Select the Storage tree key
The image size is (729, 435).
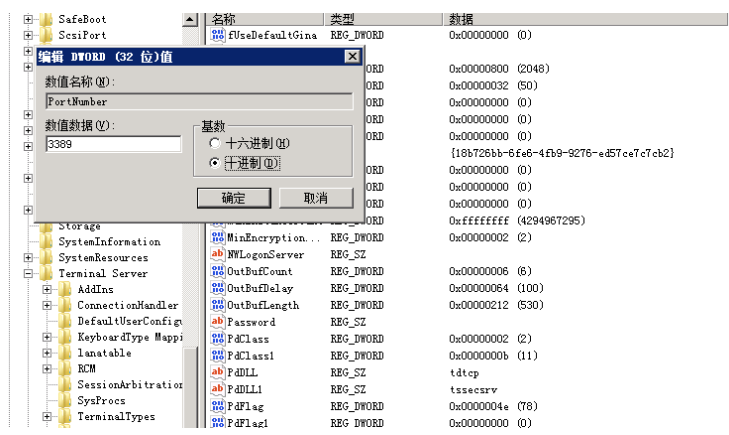coord(79,226)
